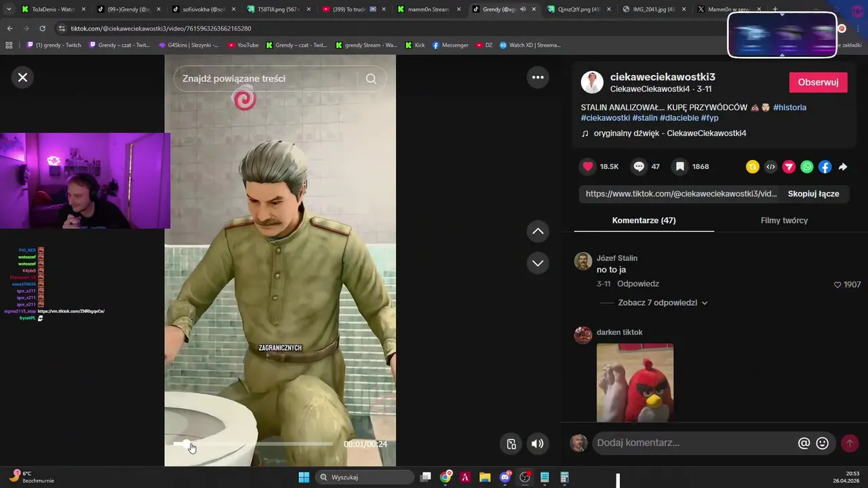Image resolution: width=868 pixels, height=488 pixels.
Task: Click the search magnifier in related content box
Action: point(371,79)
